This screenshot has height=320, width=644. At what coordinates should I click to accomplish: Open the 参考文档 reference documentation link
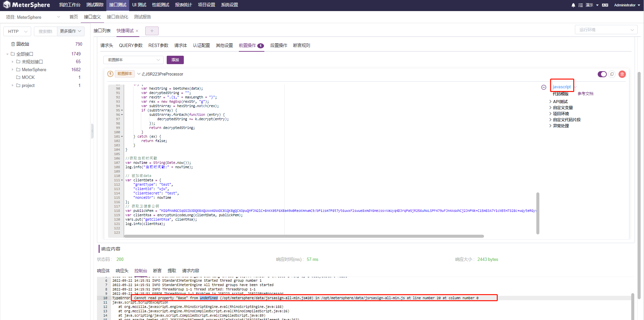tap(585, 94)
